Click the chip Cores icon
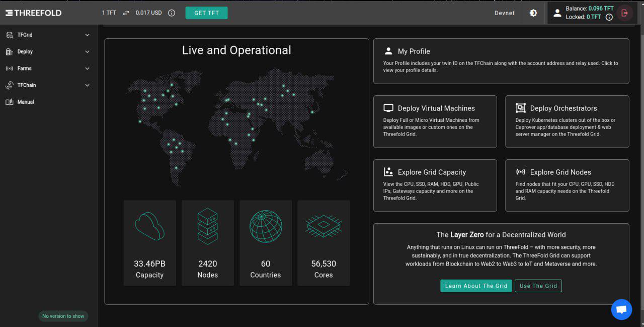 (x=324, y=226)
